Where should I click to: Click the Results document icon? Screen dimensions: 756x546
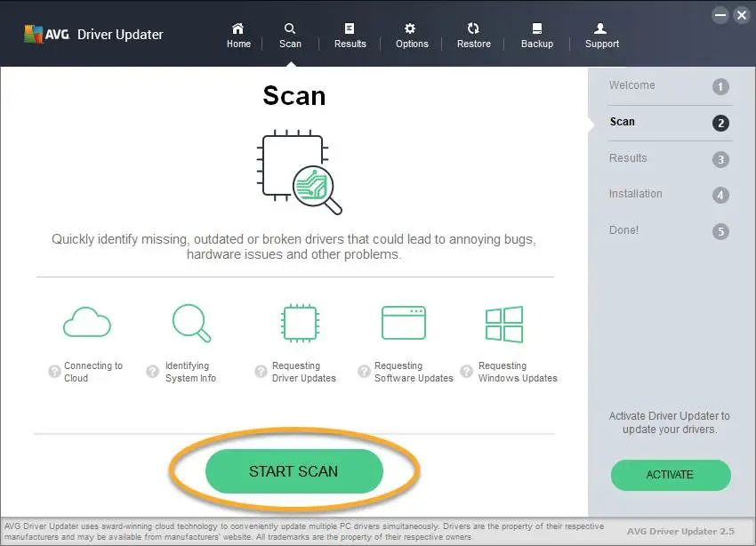(x=350, y=28)
